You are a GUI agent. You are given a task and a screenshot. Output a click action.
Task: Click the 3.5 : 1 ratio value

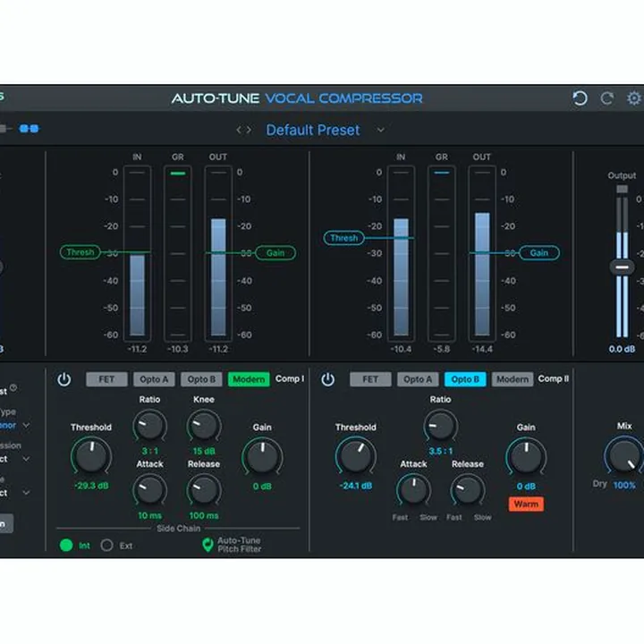pos(441,451)
